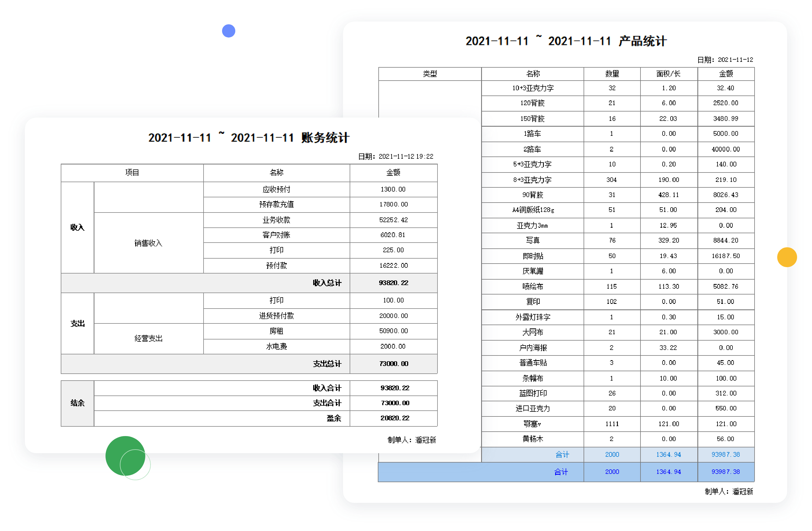This screenshot has height=531, width=812.
Task: Click the 面积/长 column header
Action: pyautogui.click(x=669, y=74)
